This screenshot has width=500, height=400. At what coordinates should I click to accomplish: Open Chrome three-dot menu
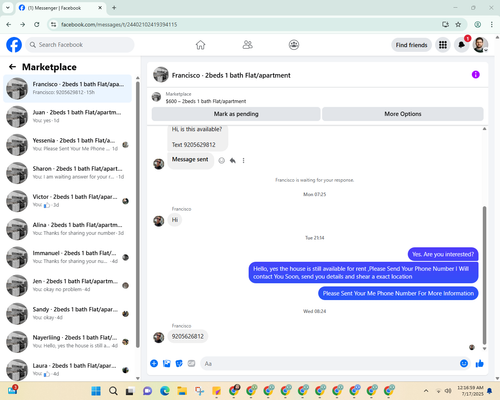click(x=492, y=24)
